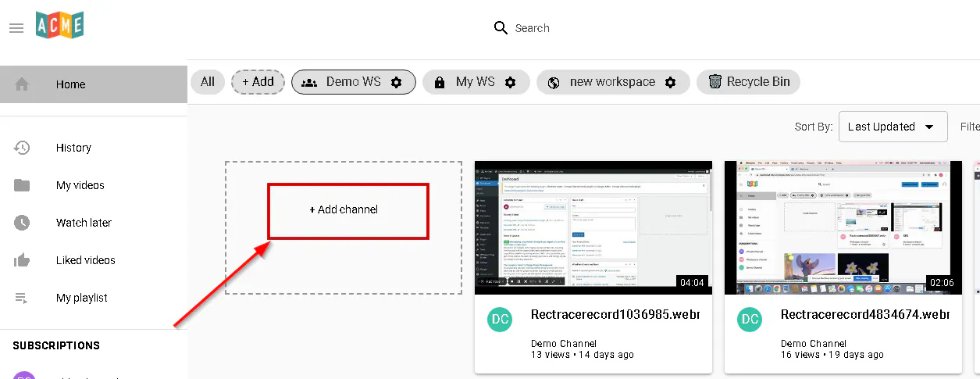Image resolution: width=980 pixels, height=379 pixels.
Task: Open History in the sidebar
Action: coord(94,148)
